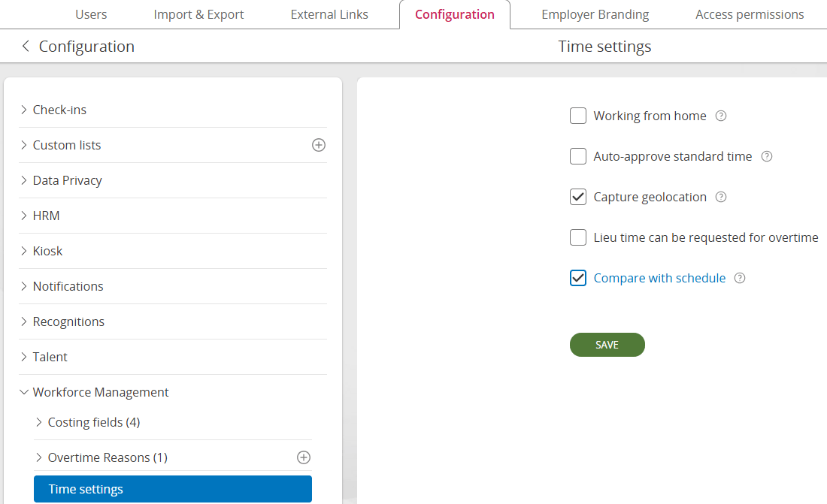Show help icon for Auto-approve standard time
The width and height of the screenshot is (827, 504).
[x=767, y=156]
